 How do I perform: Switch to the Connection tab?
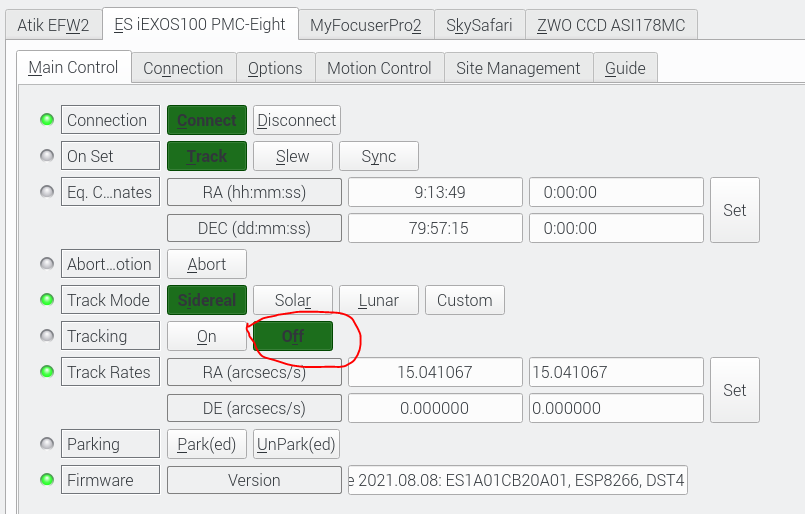point(183,68)
